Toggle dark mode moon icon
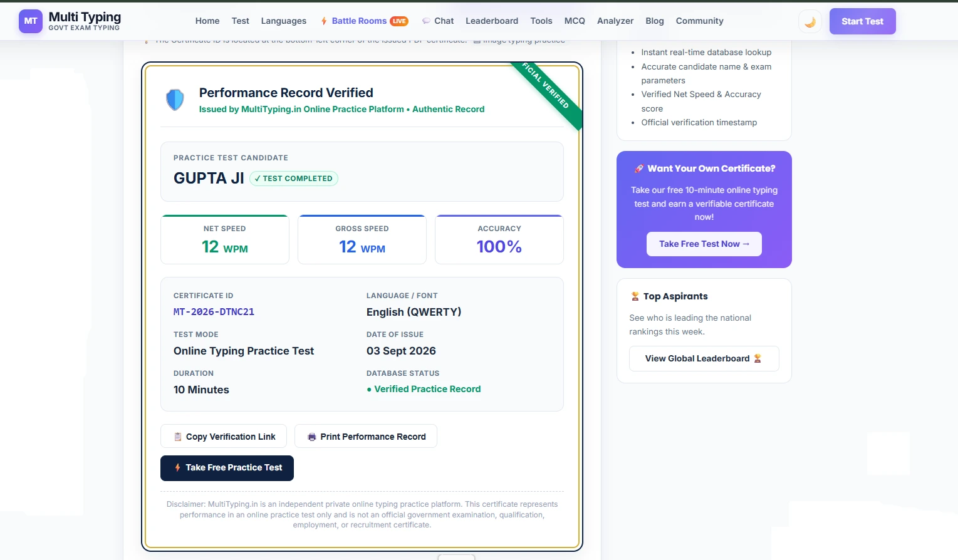This screenshot has width=958, height=560. tap(810, 21)
